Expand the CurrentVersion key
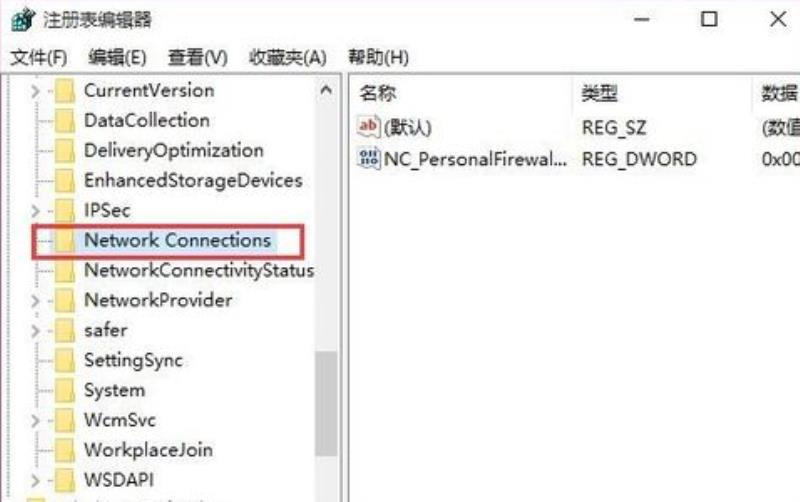This screenshot has width=800, height=502. point(35,91)
